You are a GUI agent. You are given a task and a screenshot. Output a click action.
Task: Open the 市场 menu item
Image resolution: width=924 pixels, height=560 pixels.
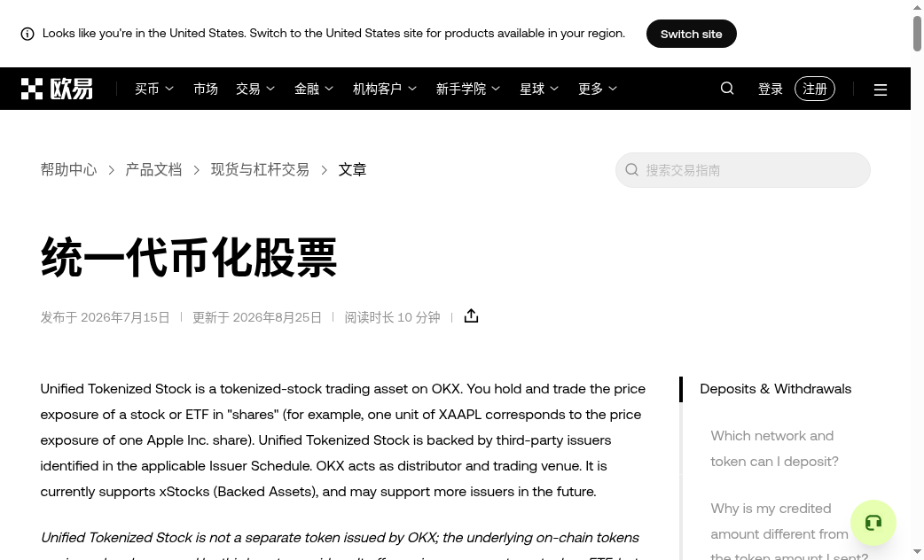(x=206, y=89)
